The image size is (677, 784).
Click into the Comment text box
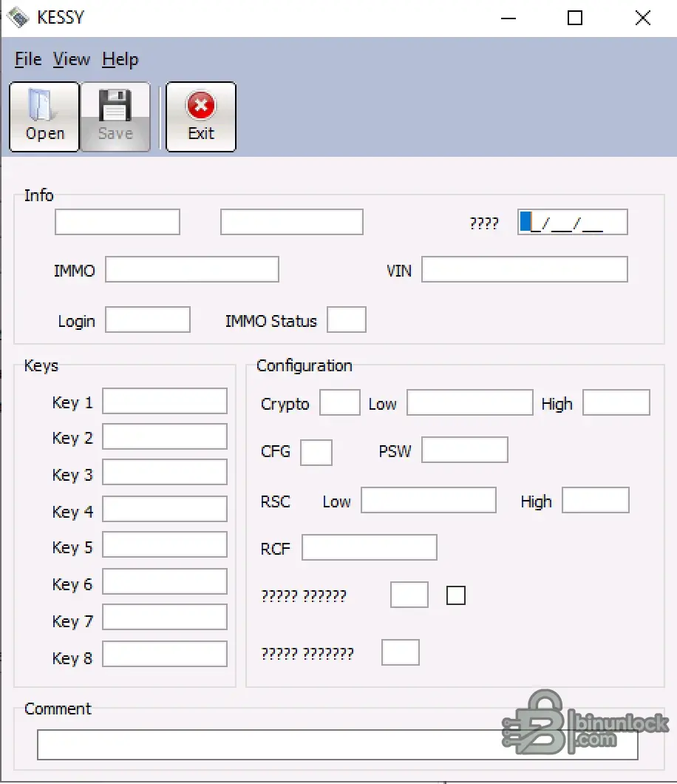tap(338, 745)
